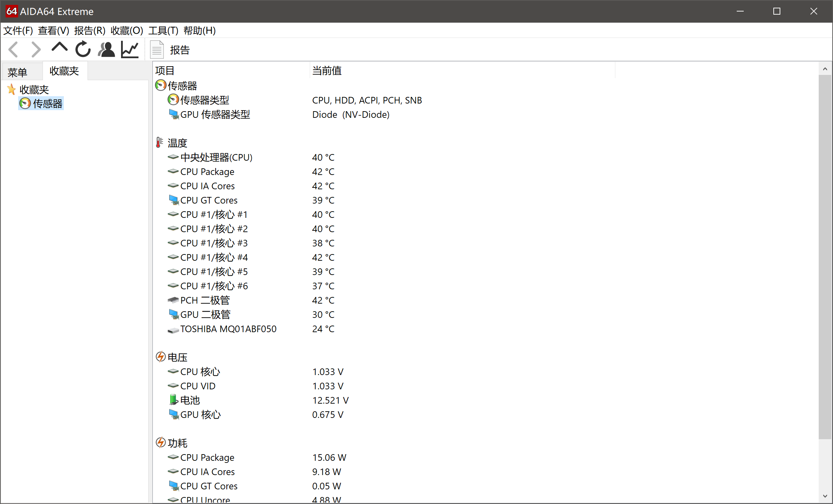The width and height of the screenshot is (833, 504).
Task: Maximize the AIDA64 Extreme window
Action: tap(777, 11)
